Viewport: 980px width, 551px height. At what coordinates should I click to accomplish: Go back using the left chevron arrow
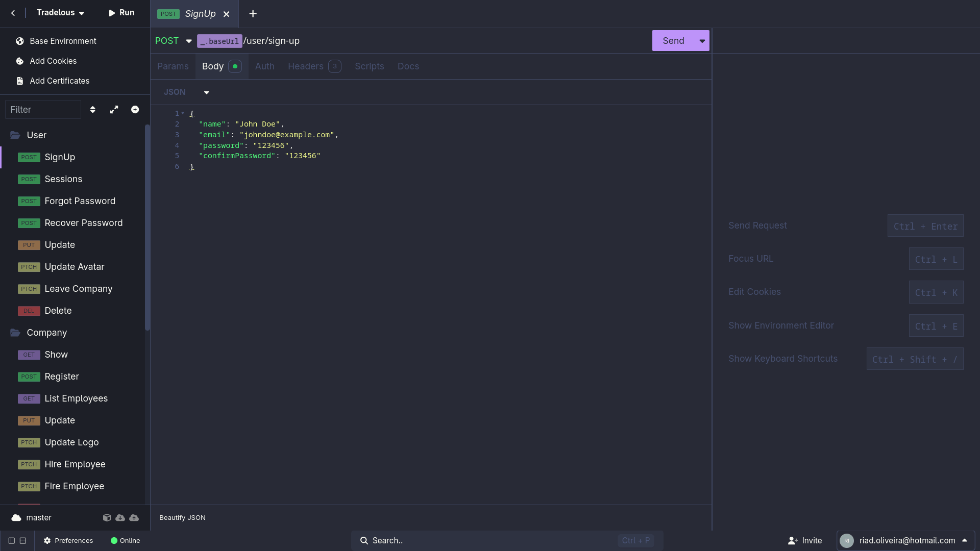click(13, 13)
